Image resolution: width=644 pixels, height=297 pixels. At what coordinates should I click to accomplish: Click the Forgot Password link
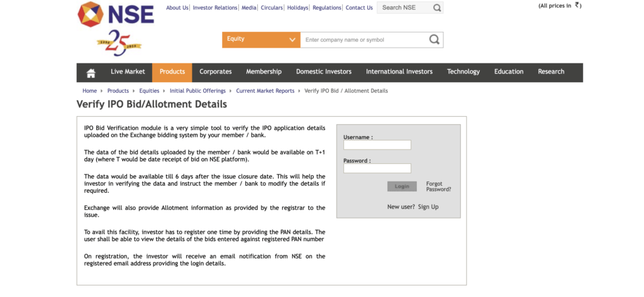438,186
